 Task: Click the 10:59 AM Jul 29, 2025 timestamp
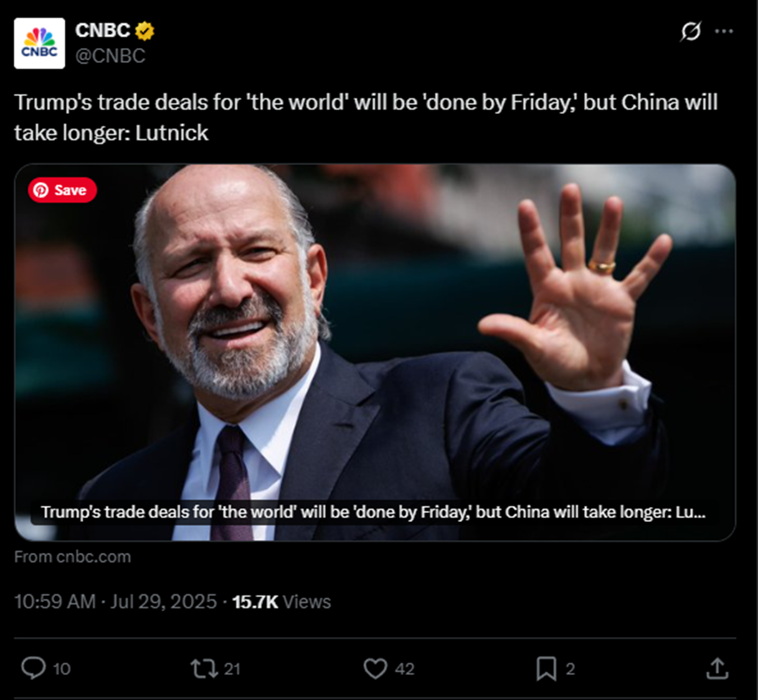(115, 602)
